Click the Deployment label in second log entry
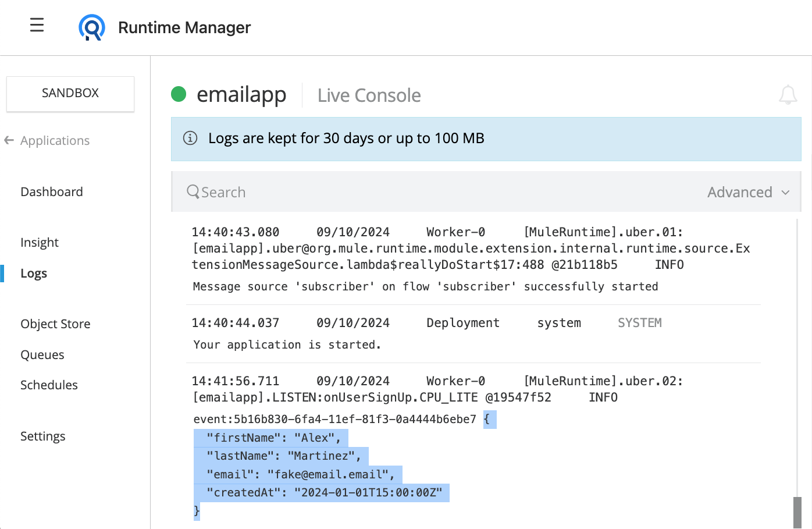Viewport: 812px width, 529px height. pyautogui.click(x=463, y=323)
